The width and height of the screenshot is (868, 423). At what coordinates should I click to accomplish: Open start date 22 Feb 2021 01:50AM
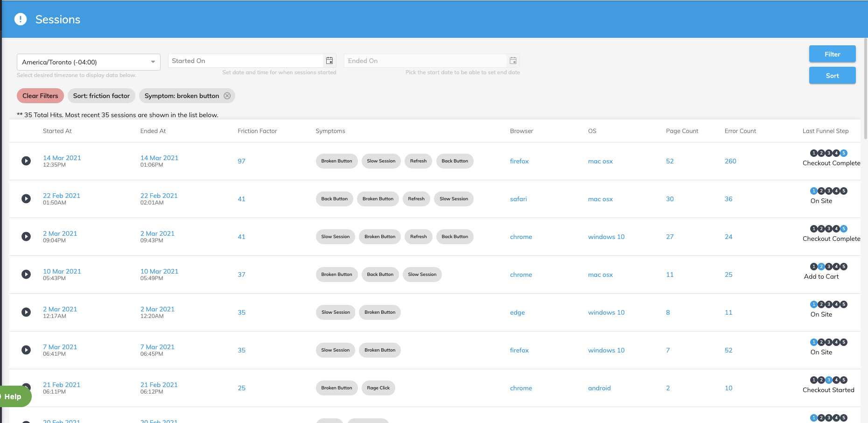tap(62, 199)
